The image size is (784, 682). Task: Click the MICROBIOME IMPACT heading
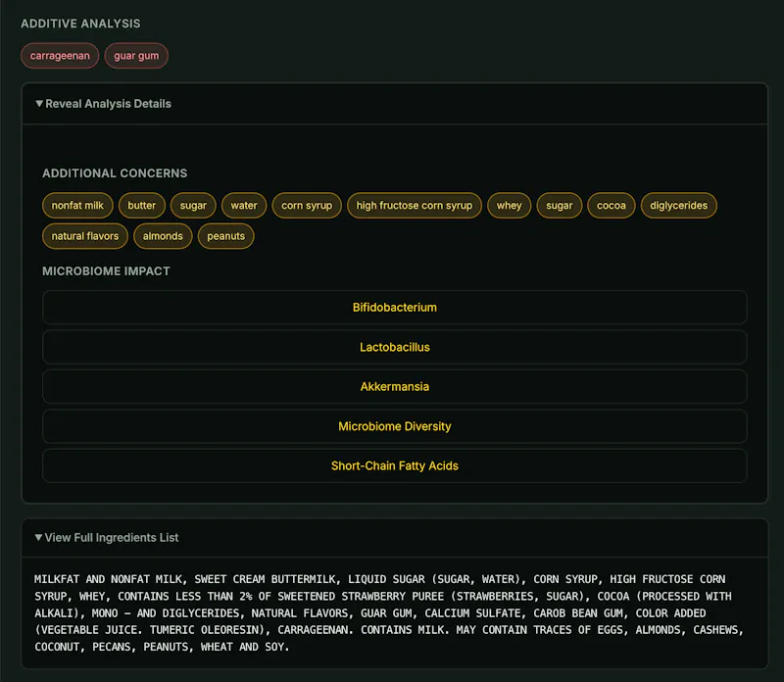(106, 271)
